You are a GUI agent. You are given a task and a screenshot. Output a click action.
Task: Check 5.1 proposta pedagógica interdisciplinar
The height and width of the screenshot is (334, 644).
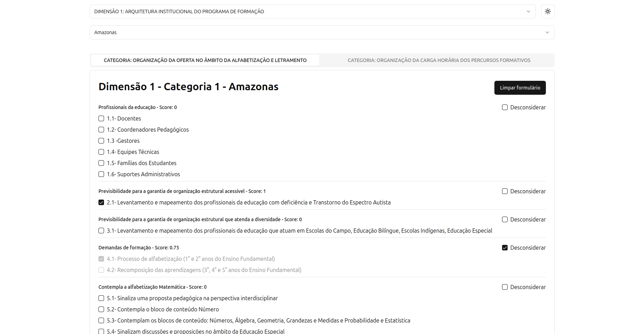coord(101,298)
